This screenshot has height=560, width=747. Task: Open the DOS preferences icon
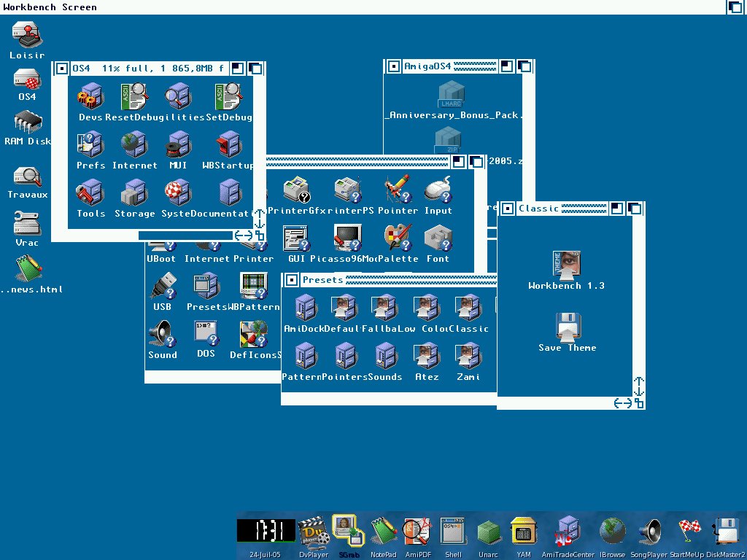coord(206,333)
